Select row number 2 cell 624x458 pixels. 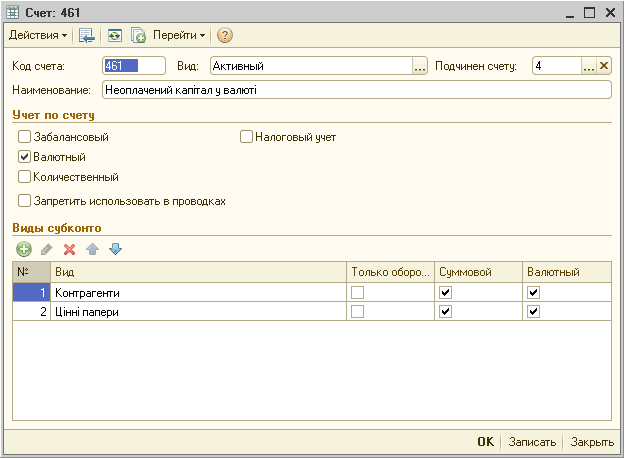tap(31, 312)
